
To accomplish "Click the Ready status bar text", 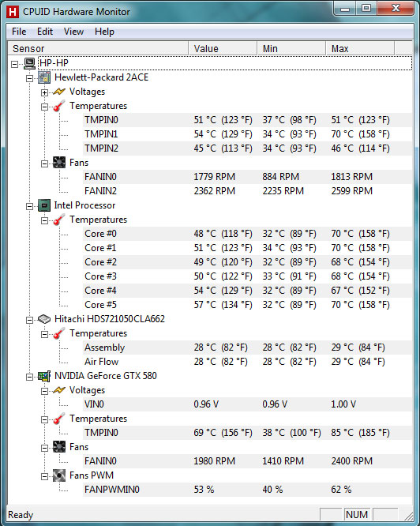I will pyautogui.click(x=21, y=515).
